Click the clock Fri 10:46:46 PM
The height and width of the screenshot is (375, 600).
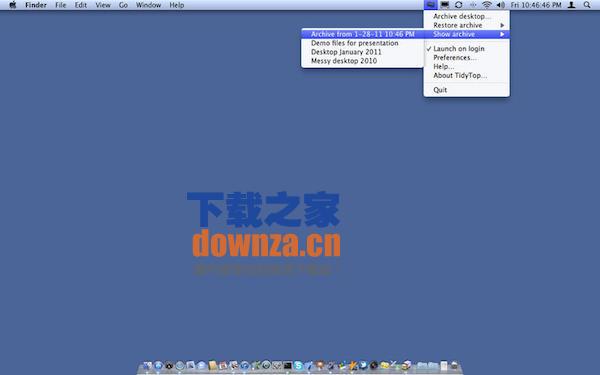tap(536, 5)
